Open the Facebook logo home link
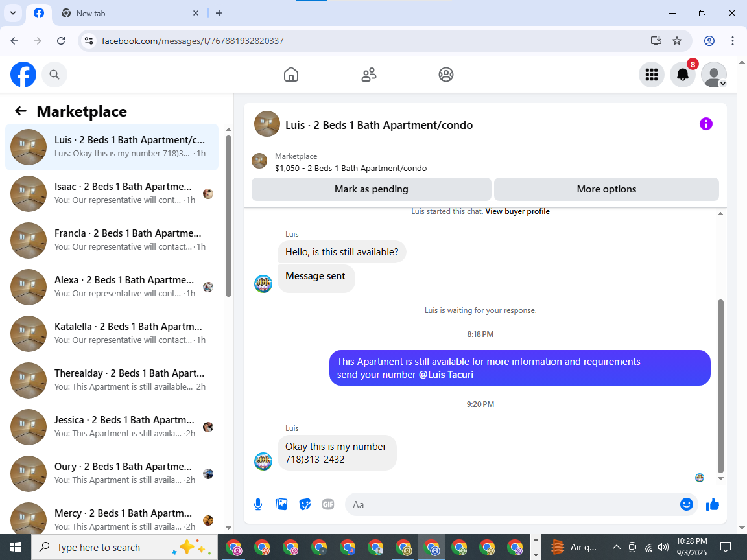Screen dimensions: 747x560 (23, 75)
